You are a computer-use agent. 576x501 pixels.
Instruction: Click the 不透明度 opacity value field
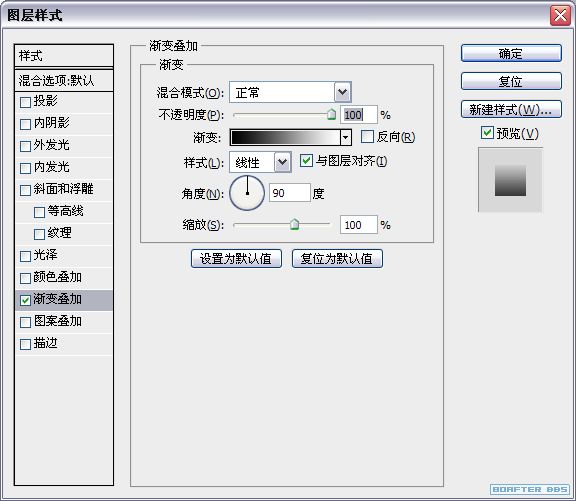click(x=359, y=115)
